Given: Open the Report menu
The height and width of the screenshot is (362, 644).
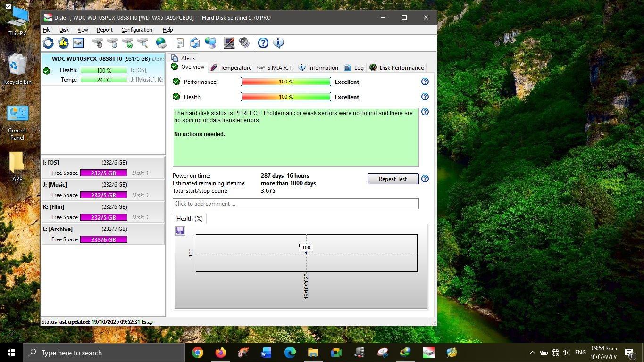Looking at the screenshot, I should coord(104,30).
